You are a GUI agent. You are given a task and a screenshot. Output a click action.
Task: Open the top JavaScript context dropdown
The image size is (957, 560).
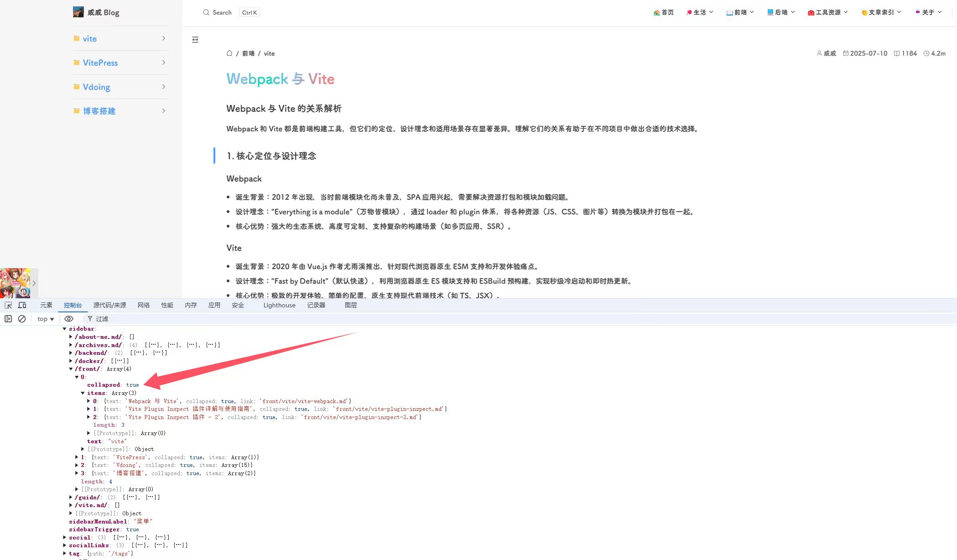[x=46, y=319]
